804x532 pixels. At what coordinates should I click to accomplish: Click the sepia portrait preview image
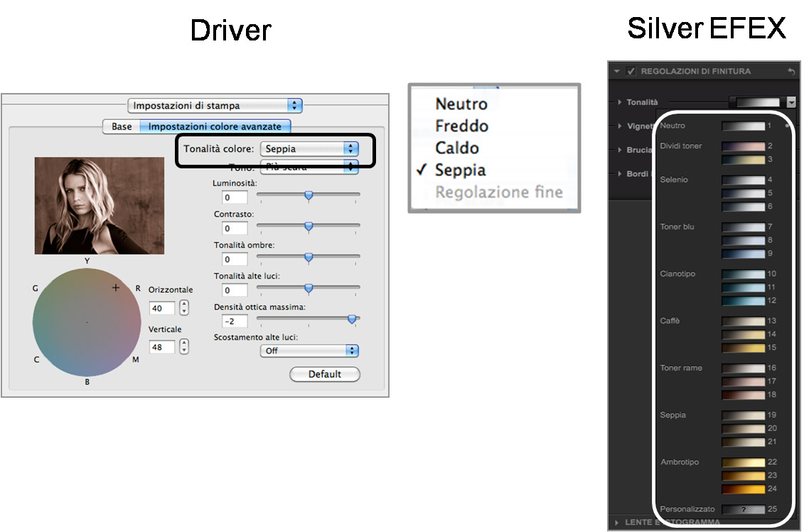[100, 205]
